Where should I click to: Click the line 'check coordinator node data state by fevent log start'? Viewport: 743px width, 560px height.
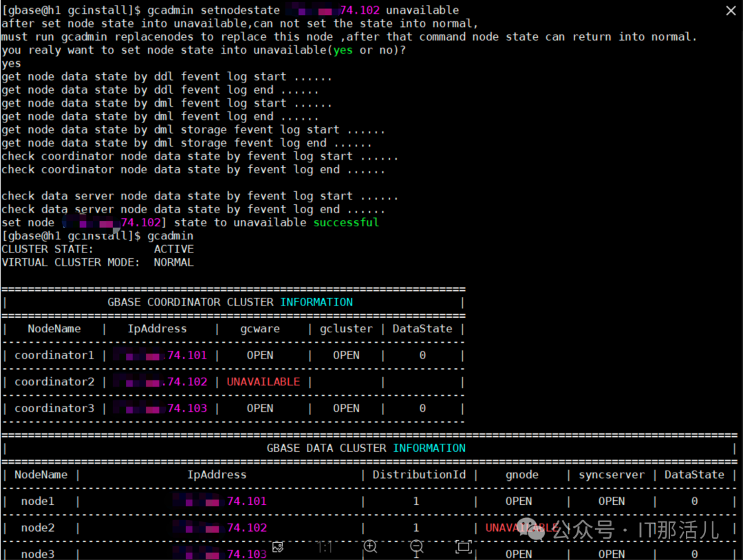pyautogui.click(x=200, y=156)
